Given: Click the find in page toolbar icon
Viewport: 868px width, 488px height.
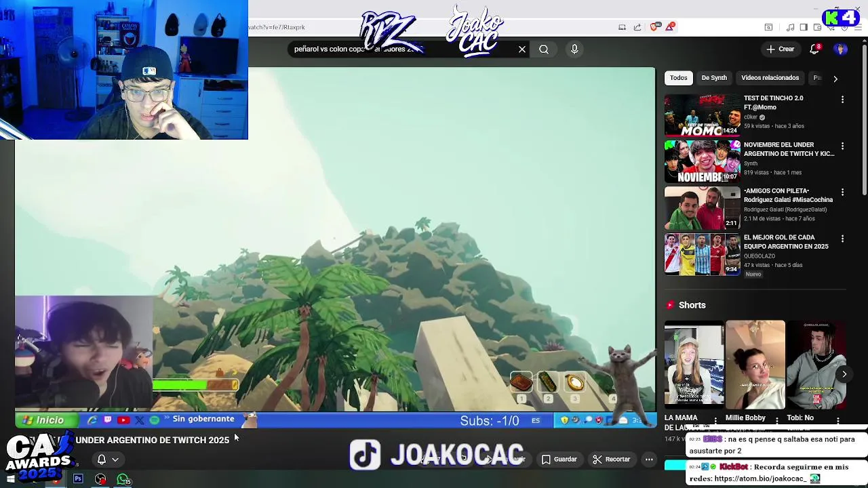Looking at the screenshot, I should click(x=768, y=27).
